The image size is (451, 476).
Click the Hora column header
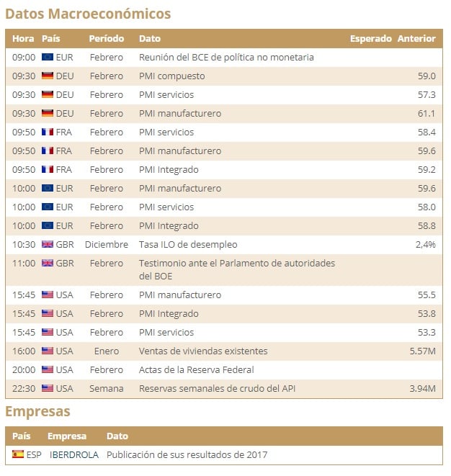click(x=23, y=38)
